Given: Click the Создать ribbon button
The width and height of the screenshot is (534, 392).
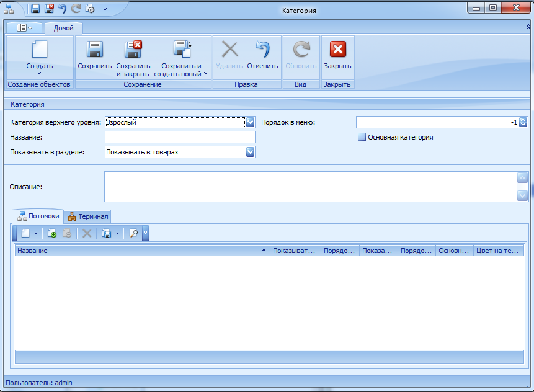Looking at the screenshot, I should pos(40,58).
